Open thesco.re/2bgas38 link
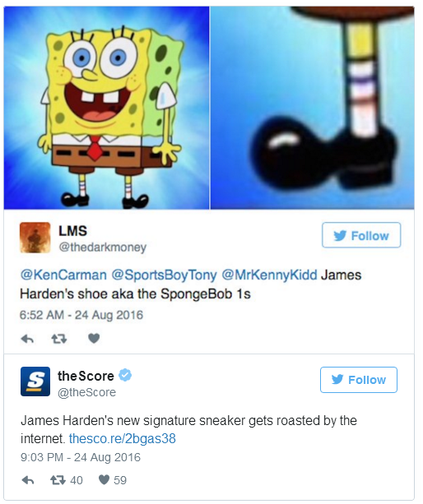423x504 pixels. point(123,438)
